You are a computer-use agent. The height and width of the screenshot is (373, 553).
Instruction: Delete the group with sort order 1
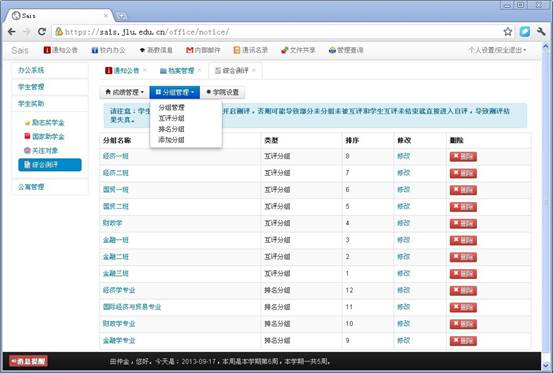(x=463, y=274)
